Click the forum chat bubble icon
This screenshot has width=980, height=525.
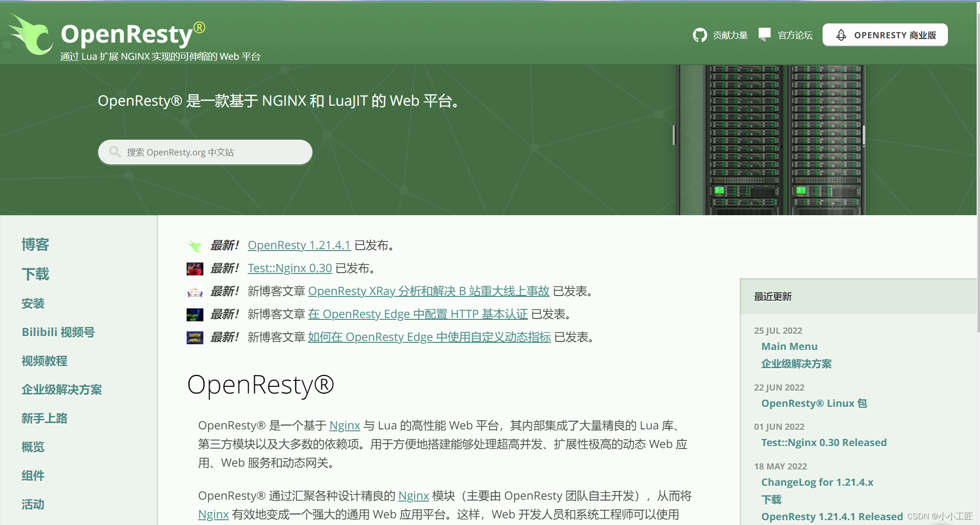click(x=765, y=34)
